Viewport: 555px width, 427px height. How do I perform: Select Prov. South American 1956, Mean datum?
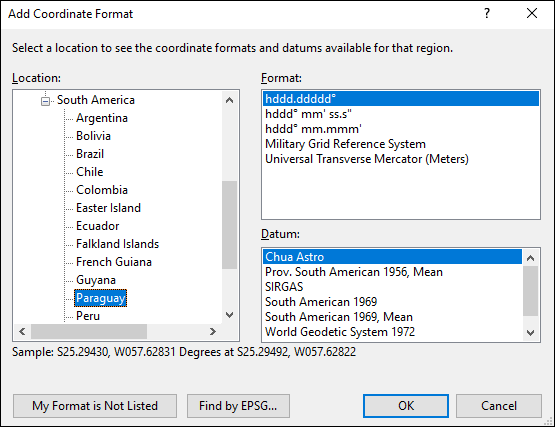click(392, 272)
